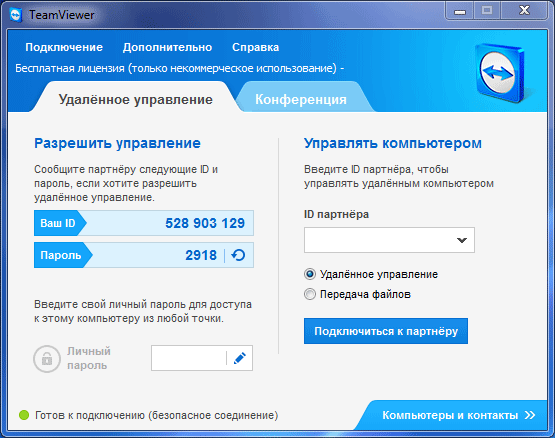Screen dimensions: 555x438
Task: Click the Личный пароль label
Action: pos(89,358)
